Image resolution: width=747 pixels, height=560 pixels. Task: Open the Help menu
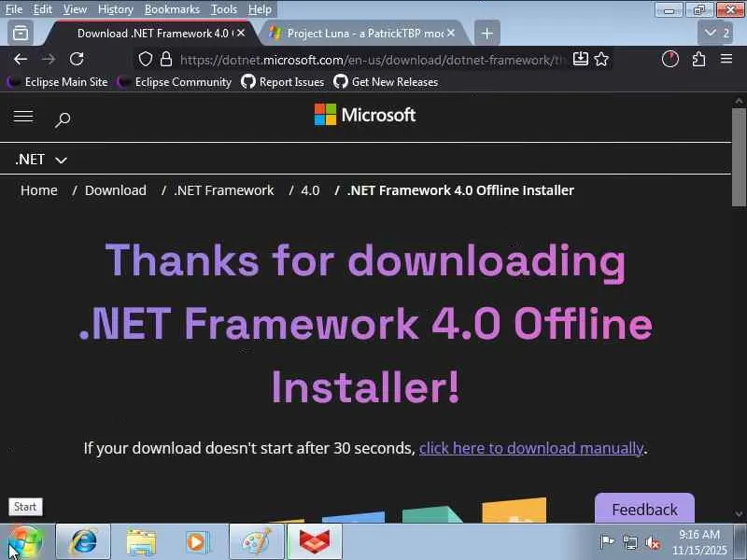pos(260,9)
